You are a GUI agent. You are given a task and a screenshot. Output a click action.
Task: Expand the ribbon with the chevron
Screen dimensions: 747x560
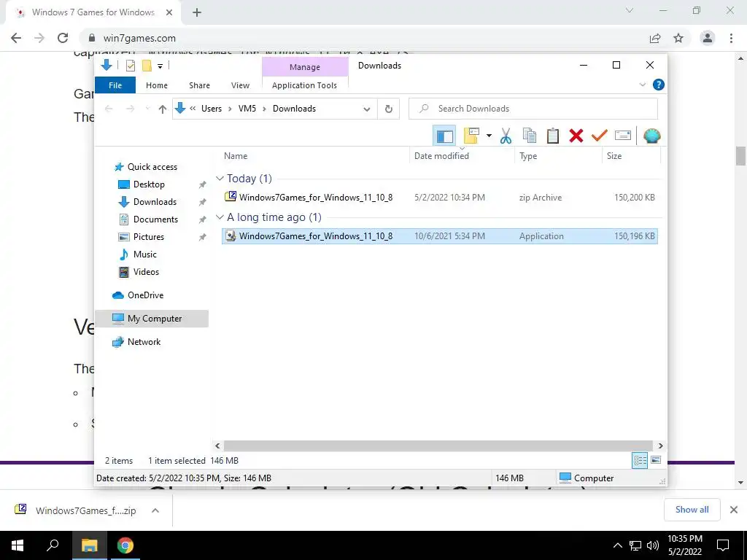click(x=642, y=85)
